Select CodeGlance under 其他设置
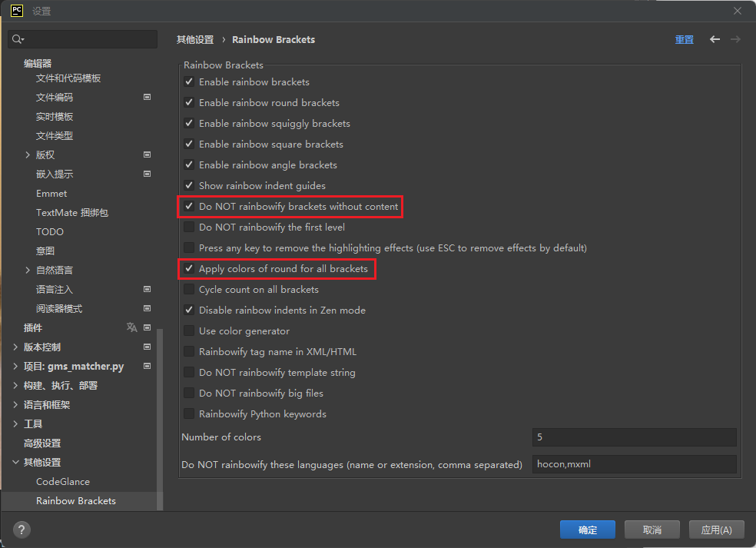The height and width of the screenshot is (548, 756). tap(63, 481)
